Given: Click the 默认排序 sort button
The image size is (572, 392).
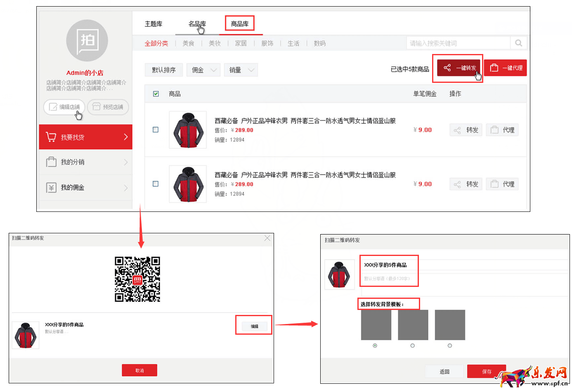Looking at the screenshot, I should [x=164, y=70].
